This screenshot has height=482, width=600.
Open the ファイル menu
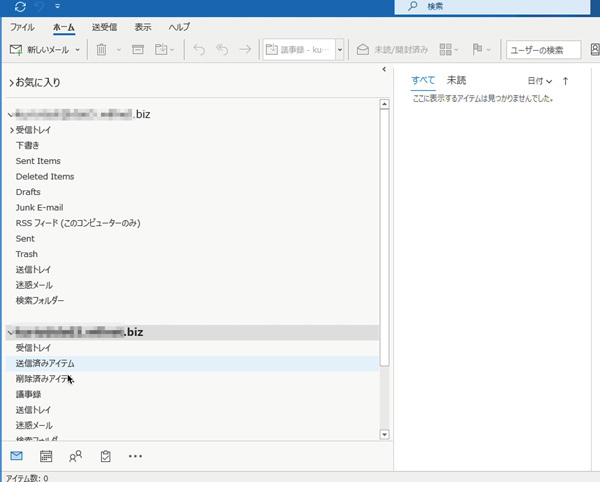click(22, 27)
